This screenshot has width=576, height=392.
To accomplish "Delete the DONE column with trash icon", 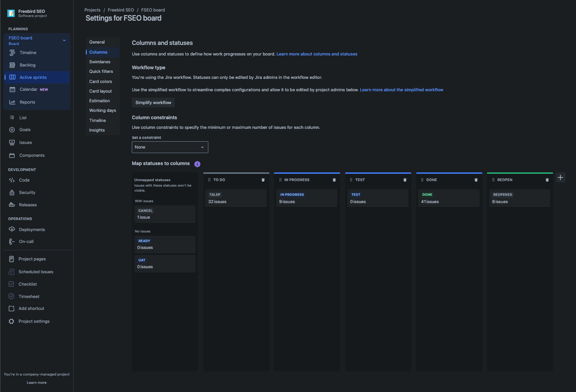I will coord(476,180).
